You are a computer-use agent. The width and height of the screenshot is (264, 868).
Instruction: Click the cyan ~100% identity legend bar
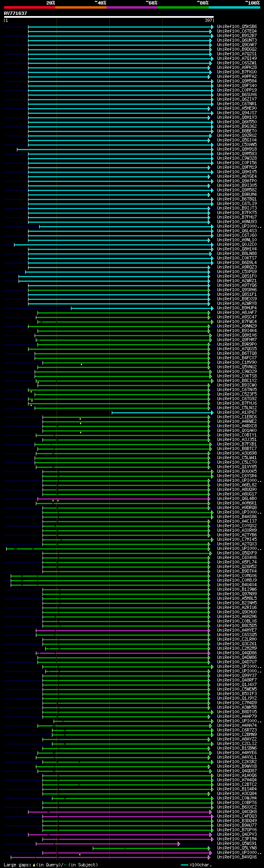(x=234, y=7)
